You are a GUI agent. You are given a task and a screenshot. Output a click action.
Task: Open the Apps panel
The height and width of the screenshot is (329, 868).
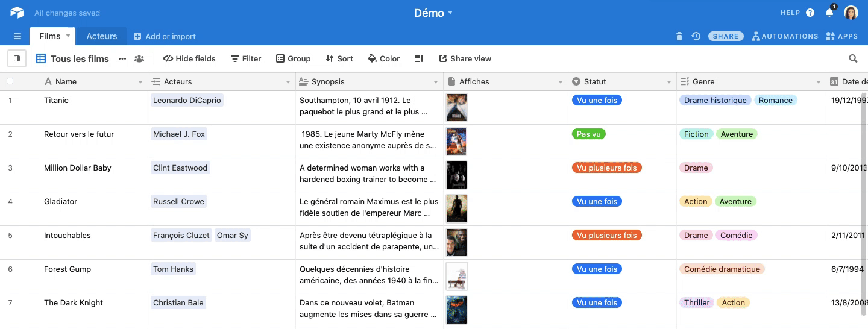842,36
